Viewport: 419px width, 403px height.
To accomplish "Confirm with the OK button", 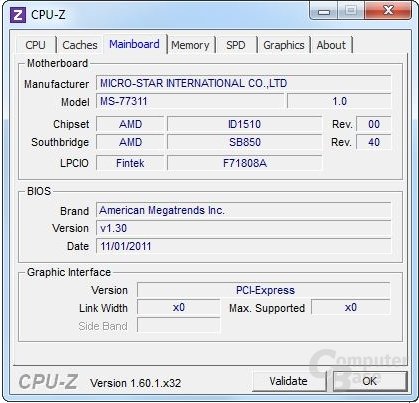I will click(370, 381).
